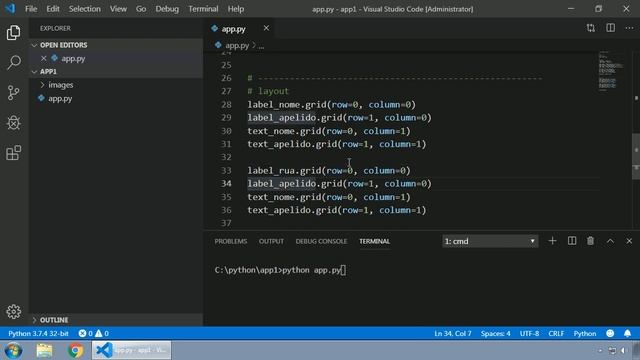Viewport: 640px width, 360px height.
Task: Split the editor to the right
Action: pyautogui.click(x=610, y=28)
